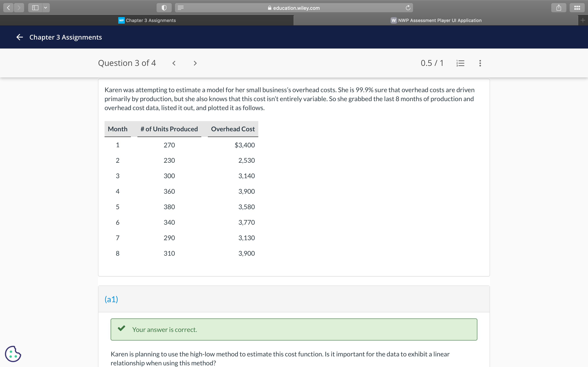
Task: Show the tab overview grid icon
Action: [x=577, y=8]
